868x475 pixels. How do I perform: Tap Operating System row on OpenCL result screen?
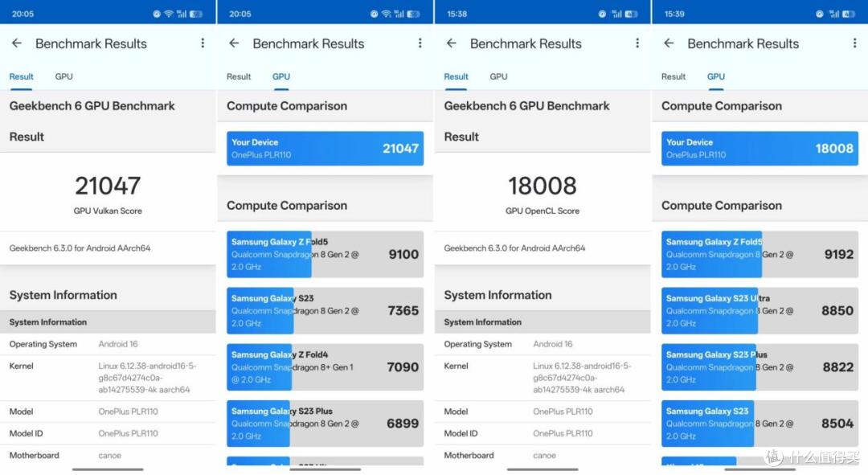tap(542, 344)
